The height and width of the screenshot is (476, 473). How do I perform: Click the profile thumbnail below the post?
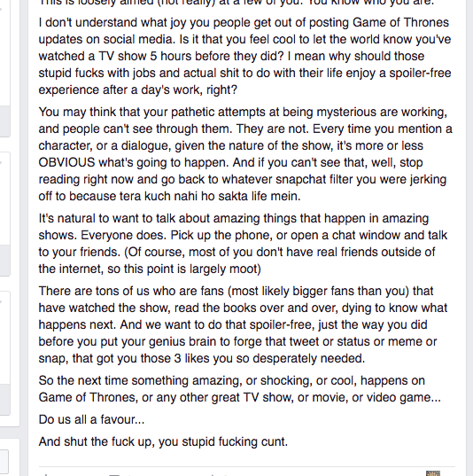(432, 473)
